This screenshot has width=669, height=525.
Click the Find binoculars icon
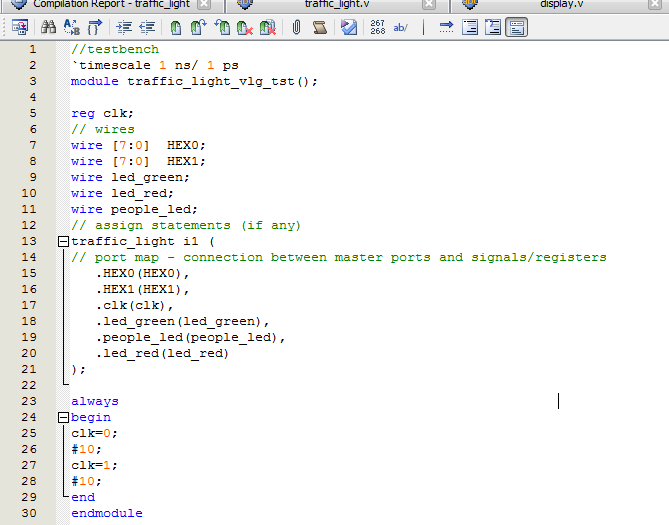[47, 27]
